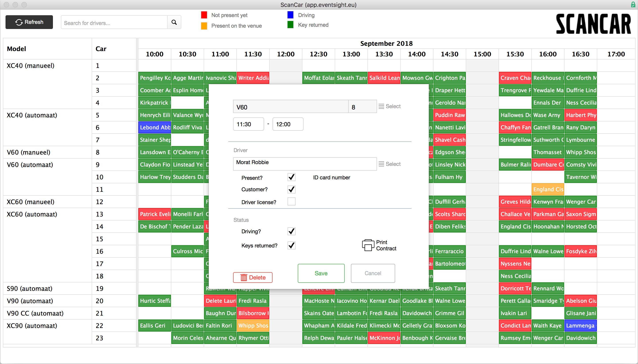Toggle the Driving? status checkbox
The image size is (638, 364).
[291, 231]
